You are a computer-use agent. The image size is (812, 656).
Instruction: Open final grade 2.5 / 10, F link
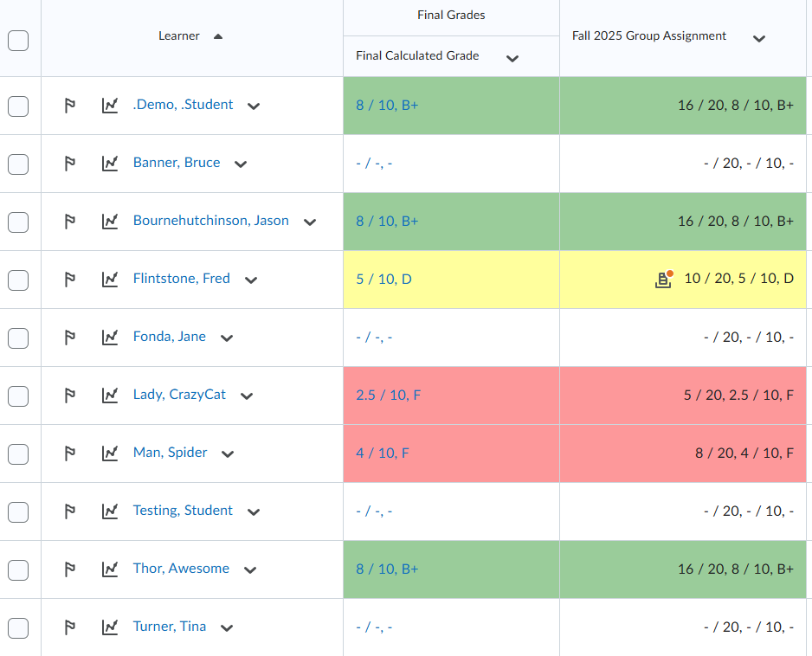[x=388, y=396]
